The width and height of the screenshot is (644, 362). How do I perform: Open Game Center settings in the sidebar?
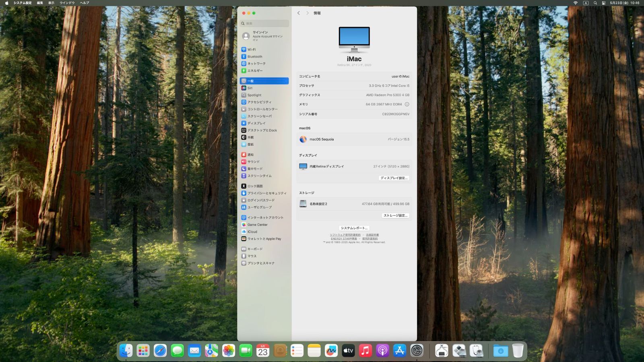(264, 225)
